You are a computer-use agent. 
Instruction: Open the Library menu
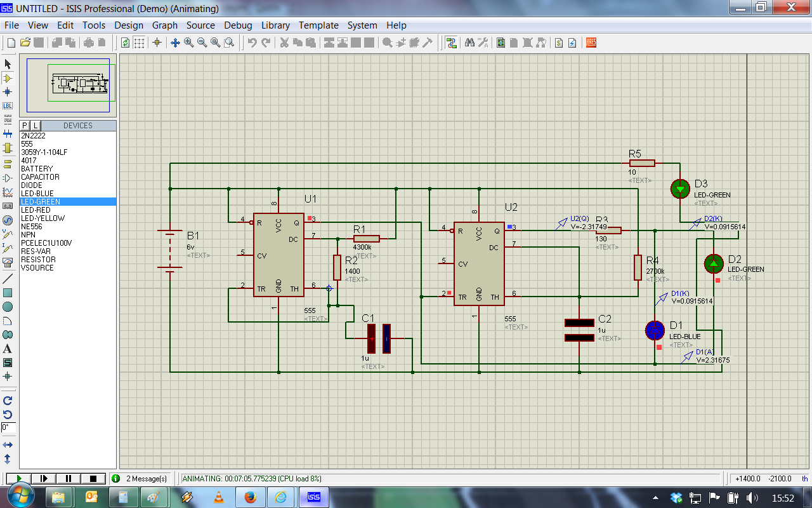click(275, 25)
